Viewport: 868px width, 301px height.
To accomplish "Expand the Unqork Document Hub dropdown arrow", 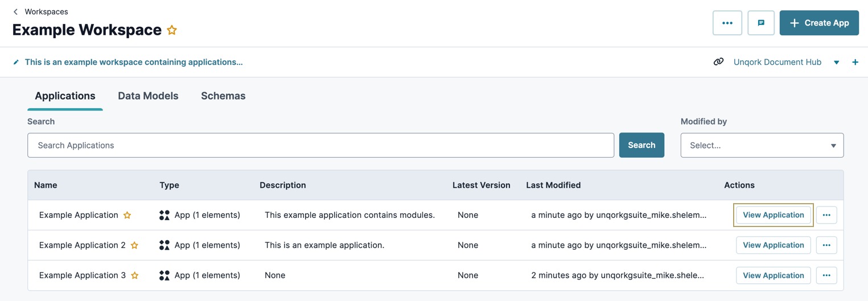I will pos(837,63).
